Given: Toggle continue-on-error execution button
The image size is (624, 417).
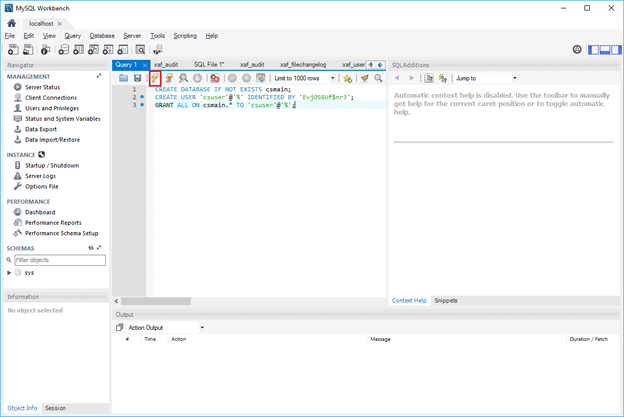Looking at the screenshot, I should coord(215,78).
